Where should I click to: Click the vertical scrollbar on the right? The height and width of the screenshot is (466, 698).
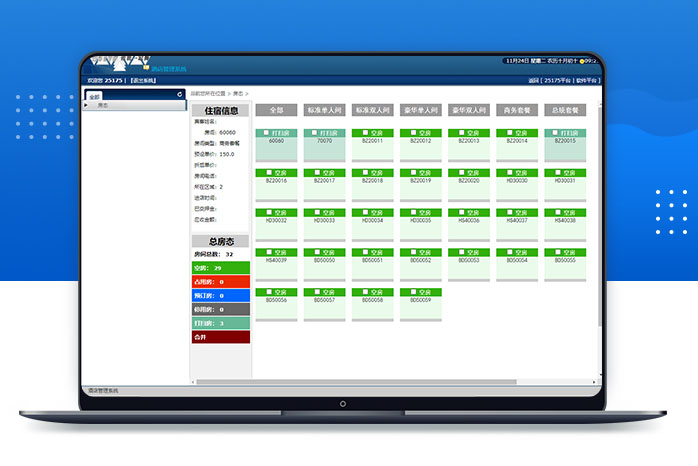pyautogui.click(x=600, y=216)
